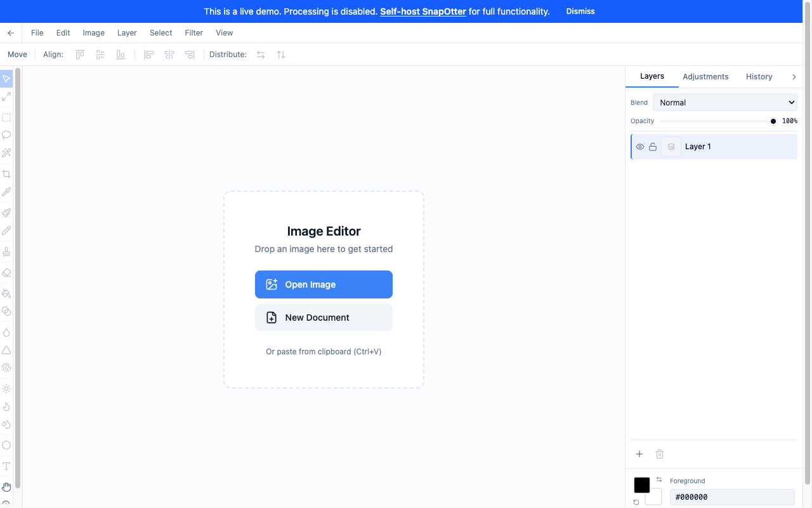Select the Paint Bucket fill tool
The height and width of the screenshot is (508, 812).
point(6,293)
